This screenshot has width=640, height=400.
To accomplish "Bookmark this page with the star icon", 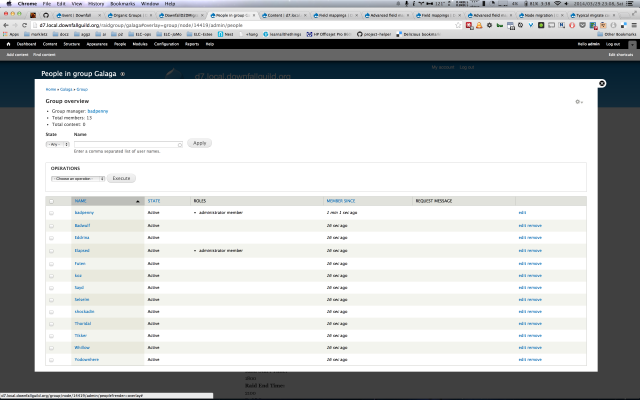I will click(x=458, y=25).
